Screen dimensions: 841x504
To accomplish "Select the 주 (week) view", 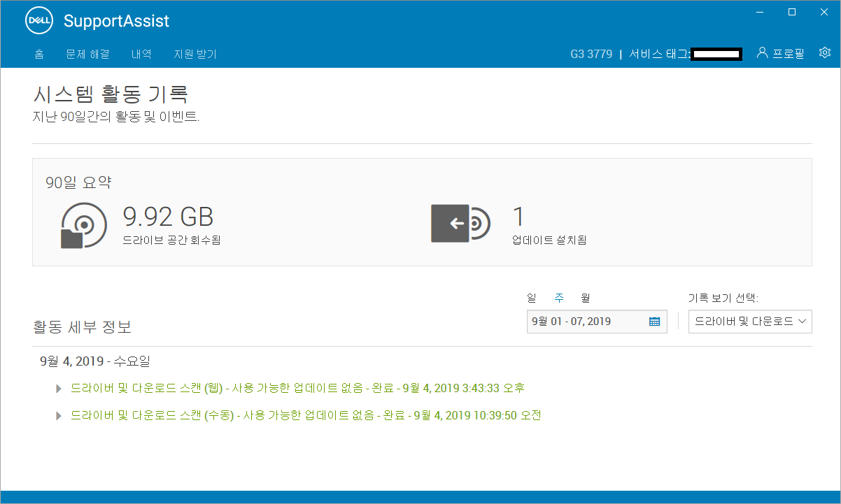I will 559,298.
